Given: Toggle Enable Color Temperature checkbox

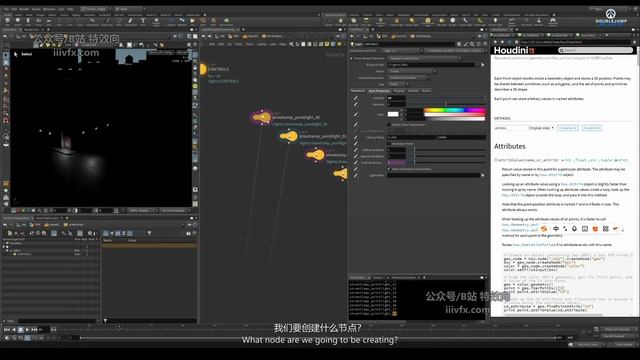Looking at the screenshot, I should [389, 124].
